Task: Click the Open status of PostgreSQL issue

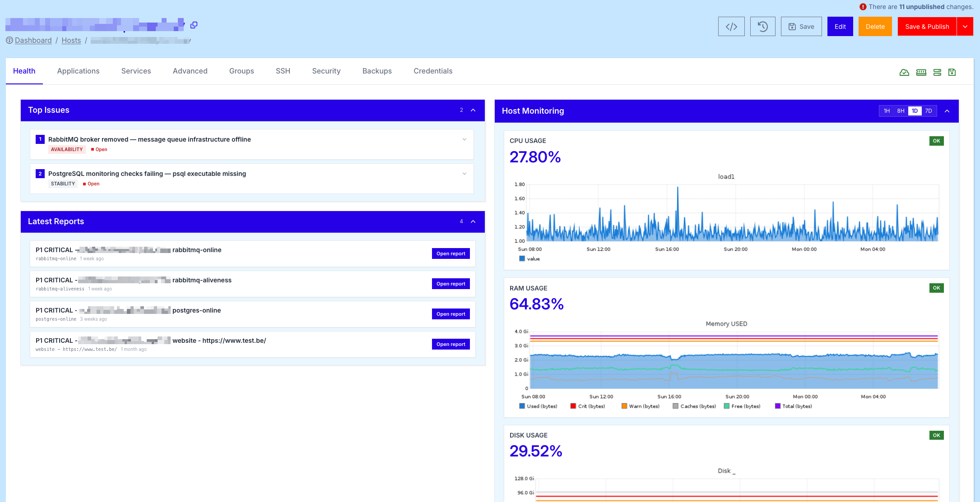Action: [91, 184]
